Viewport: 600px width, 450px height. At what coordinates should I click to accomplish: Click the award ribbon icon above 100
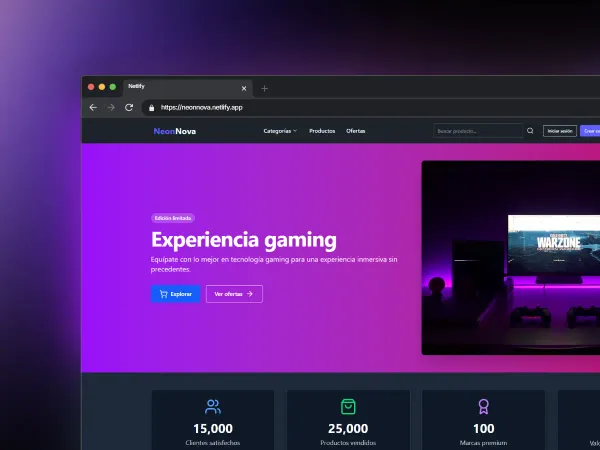484,407
